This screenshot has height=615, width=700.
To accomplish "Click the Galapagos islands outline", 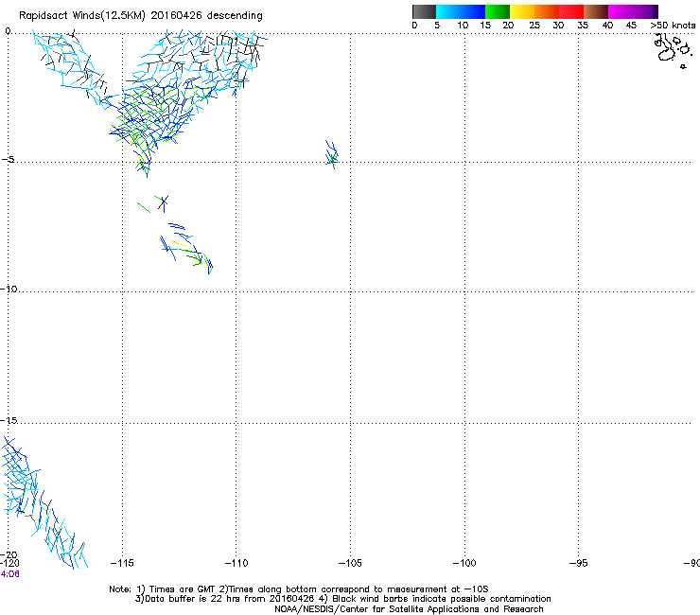I will click(674, 50).
